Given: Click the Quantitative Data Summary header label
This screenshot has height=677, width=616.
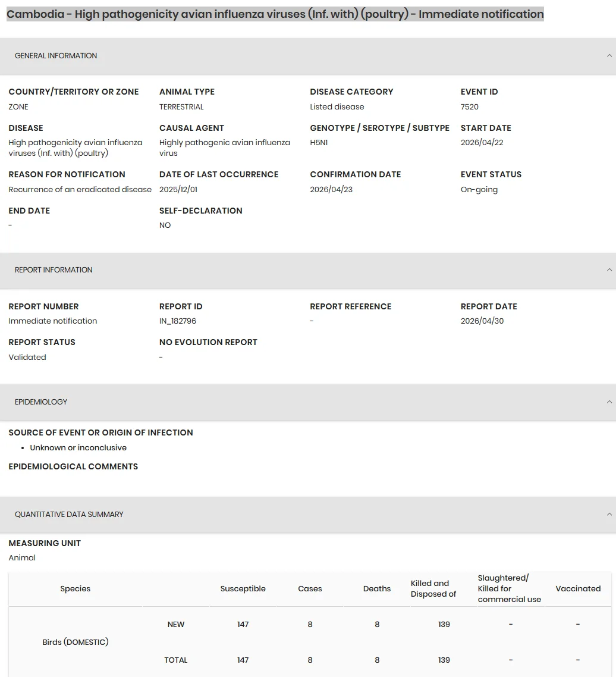Looking at the screenshot, I should [x=69, y=514].
